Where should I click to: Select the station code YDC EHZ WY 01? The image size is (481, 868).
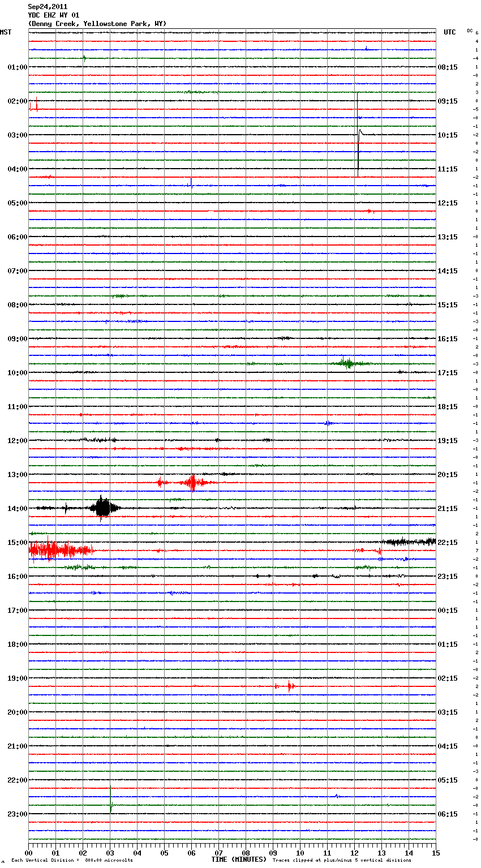54,15
